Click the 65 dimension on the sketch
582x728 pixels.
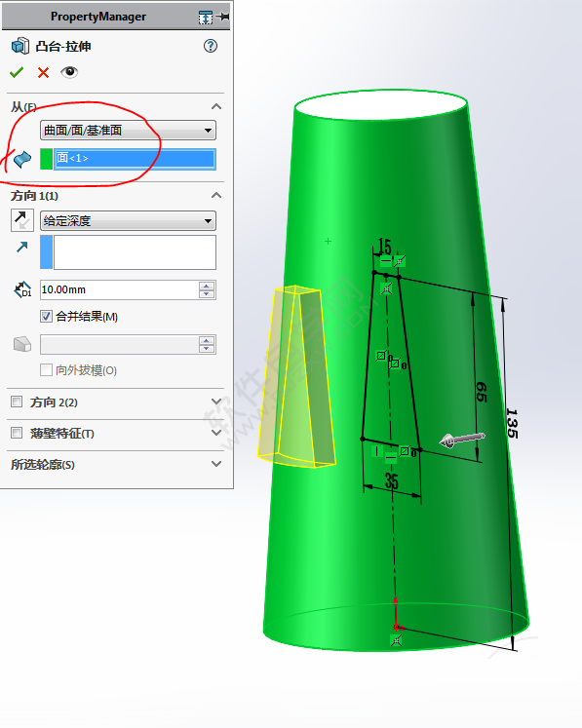482,393
